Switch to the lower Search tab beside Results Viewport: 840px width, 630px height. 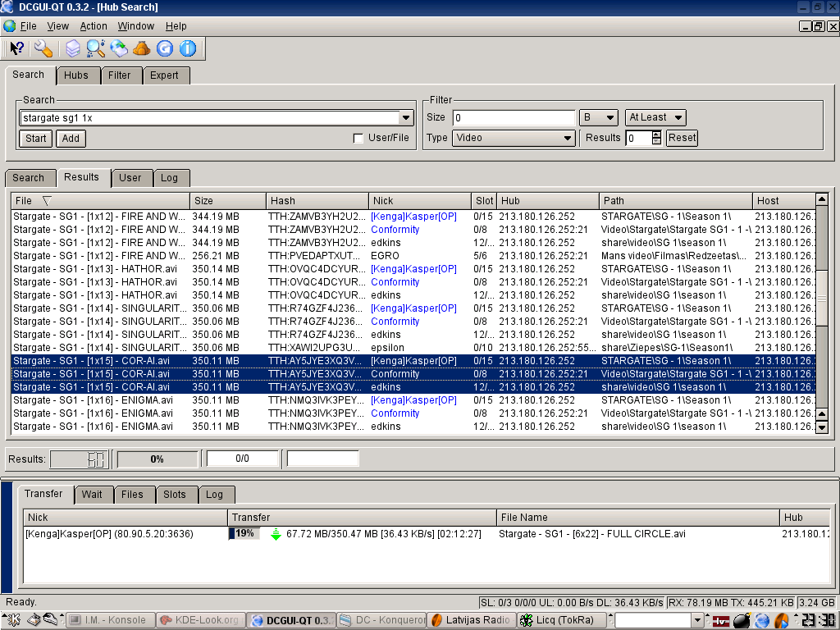[x=29, y=178]
